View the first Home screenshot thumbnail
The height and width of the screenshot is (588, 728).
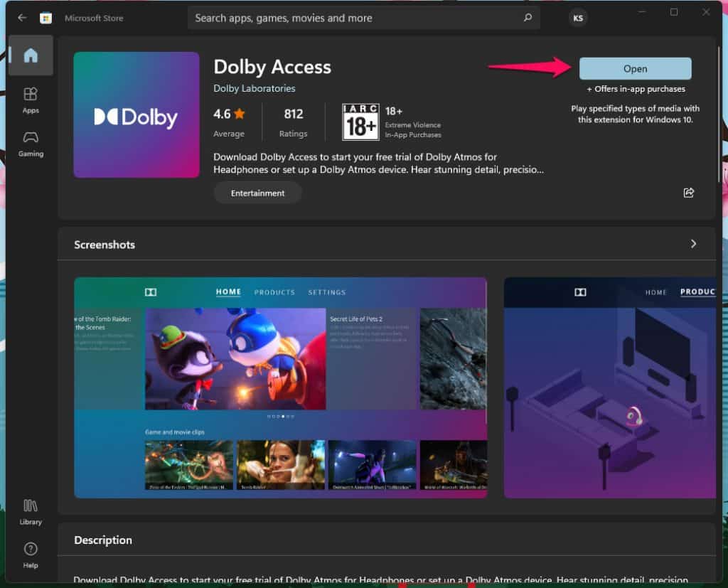(280, 387)
